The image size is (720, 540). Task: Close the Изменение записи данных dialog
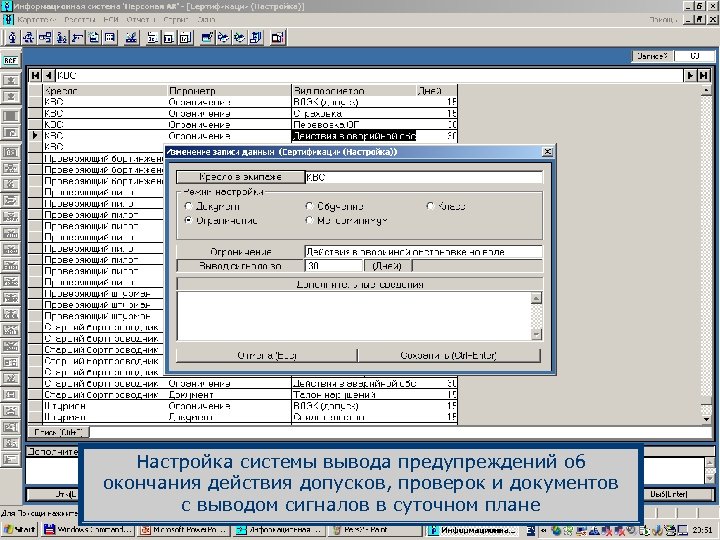pos(547,152)
